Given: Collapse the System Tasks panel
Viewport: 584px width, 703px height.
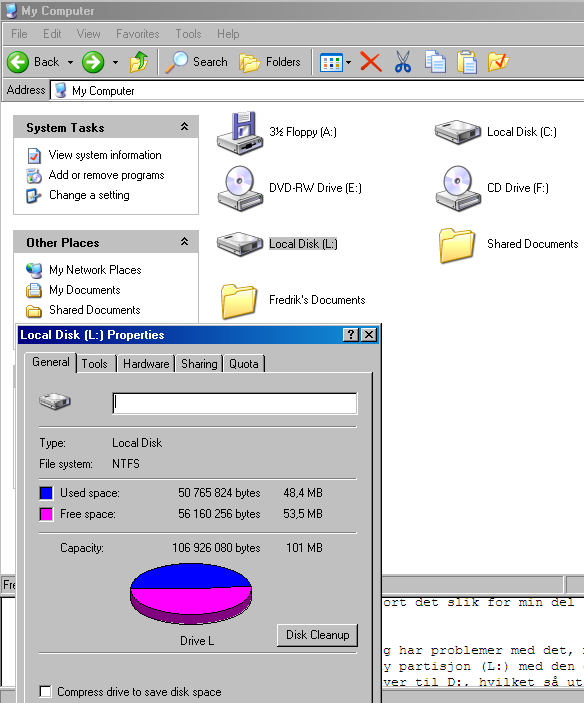Looking at the screenshot, I should pyautogui.click(x=184, y=127).
